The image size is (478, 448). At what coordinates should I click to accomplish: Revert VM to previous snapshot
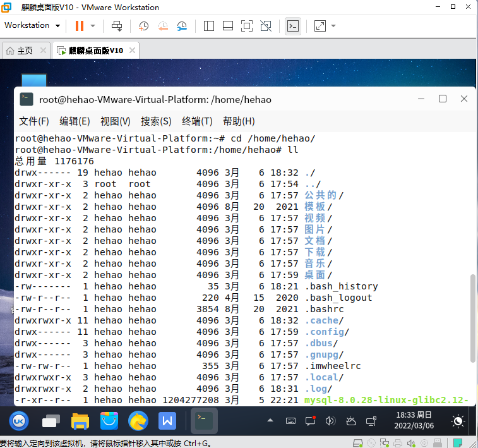pyautogui.click(x=163, y=26)
